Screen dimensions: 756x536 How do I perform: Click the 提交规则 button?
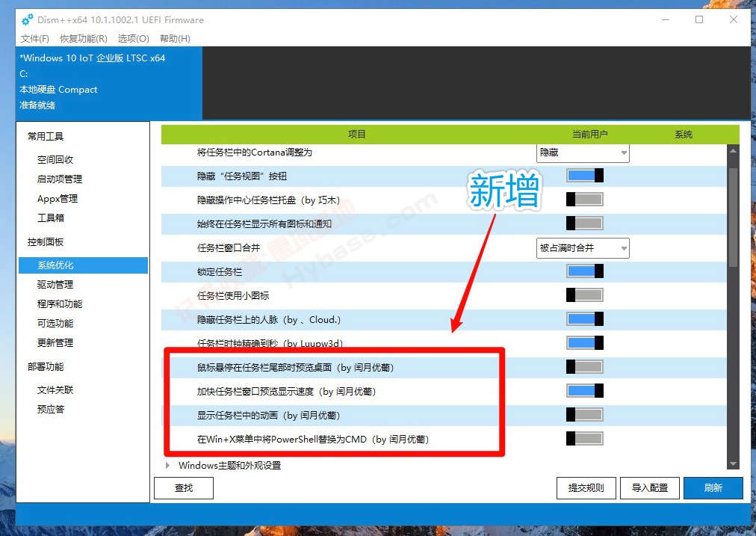coord(586,488)
